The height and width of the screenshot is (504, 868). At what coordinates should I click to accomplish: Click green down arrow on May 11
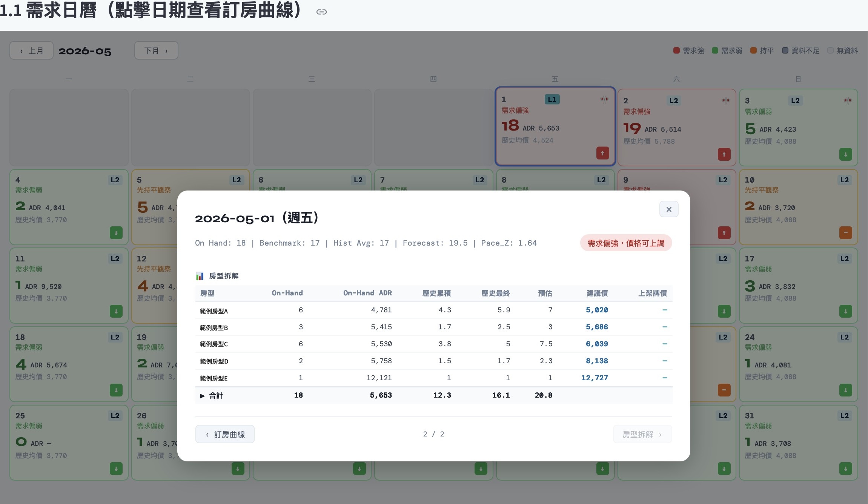click(116, 311)
